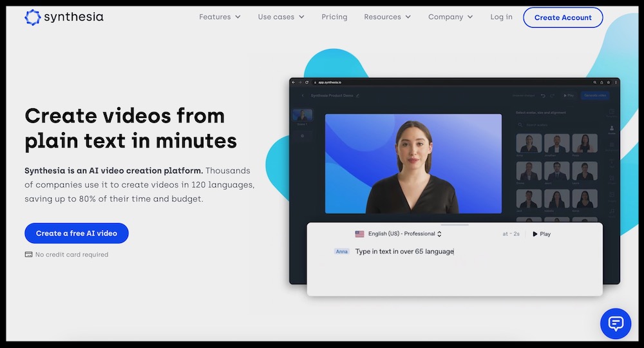
Task: Click the 'Synthesia Product Demo' project title
Action: pos(332,95)
